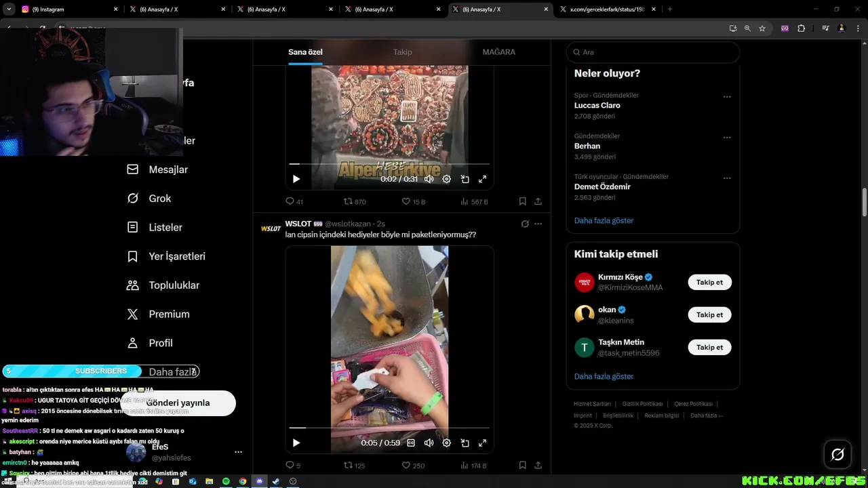868x488 pixels.
Task: Reply to the post with 41 comments
Action: tap(294, 201)
